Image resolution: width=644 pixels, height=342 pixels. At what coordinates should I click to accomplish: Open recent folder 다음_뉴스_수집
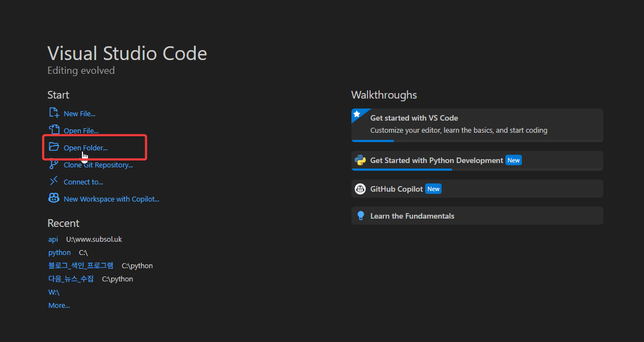(71, 279)
